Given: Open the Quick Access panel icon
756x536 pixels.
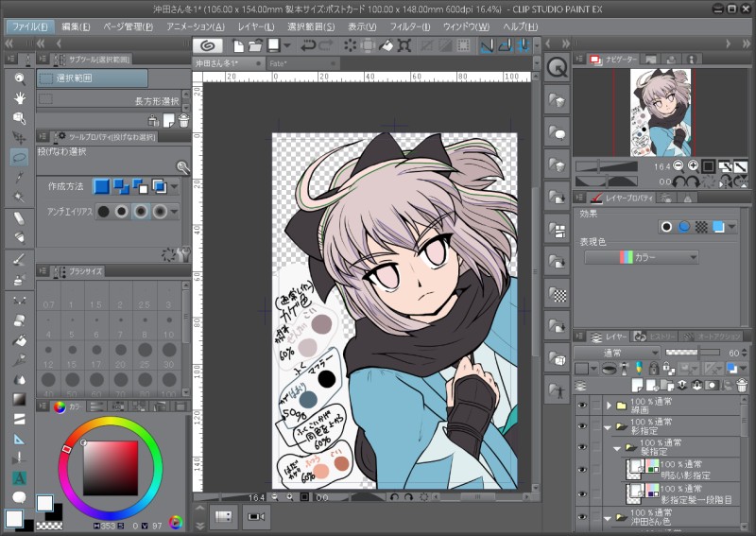Looking at the screenshot, I should (x=558, y=68).
